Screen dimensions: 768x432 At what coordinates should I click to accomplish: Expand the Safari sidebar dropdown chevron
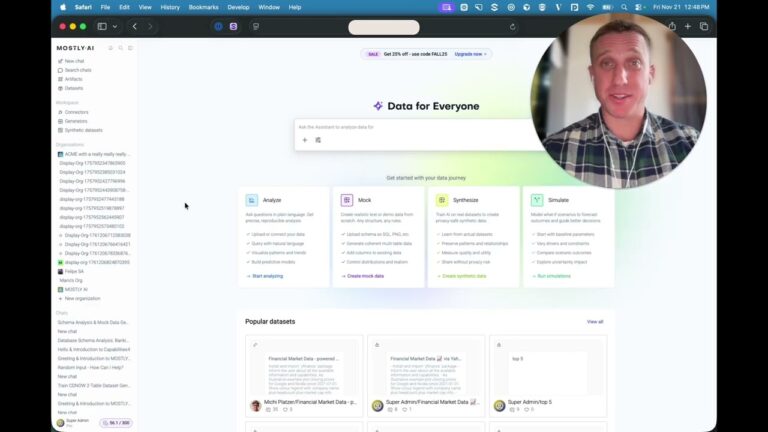click(115, 27)
